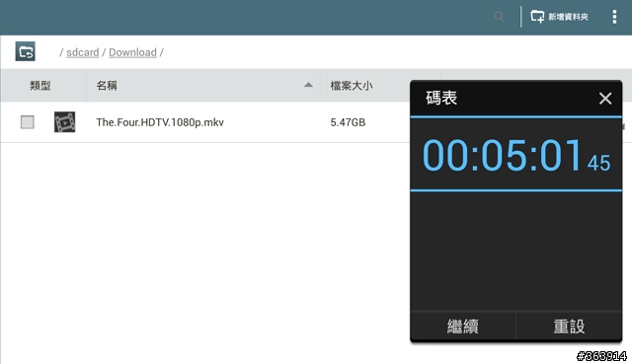The image size is (632, 364).
Task: Click the 碼表 stopwatch title
Action: click(441, 98)
